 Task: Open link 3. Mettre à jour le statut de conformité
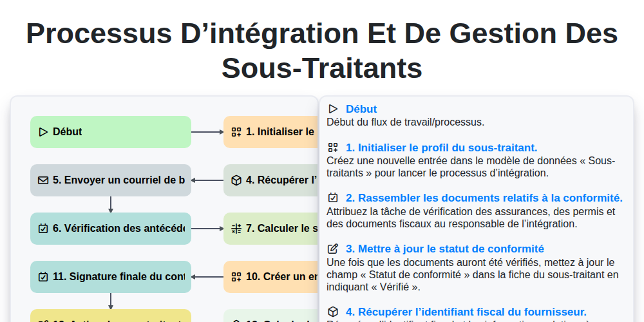445,249
